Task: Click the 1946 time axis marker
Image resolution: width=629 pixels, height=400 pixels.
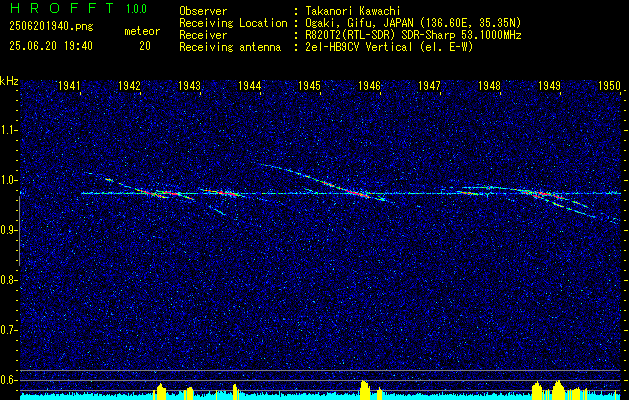Action: pos(369,85)
